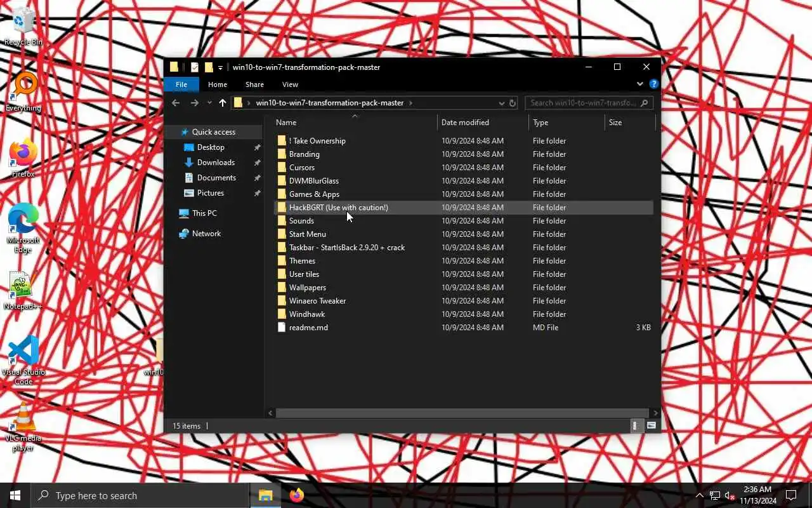Open Visual Studio Code desktop shortcut
This screenshot has width=812, height=508.
23,360
